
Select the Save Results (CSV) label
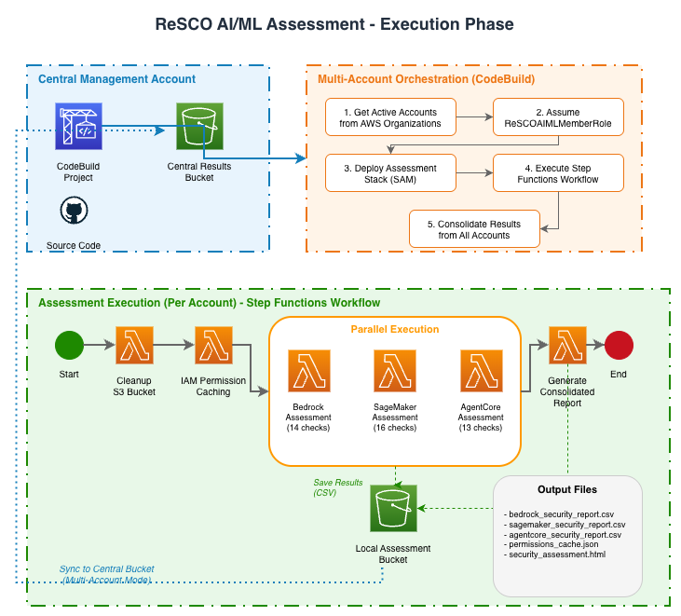pyautogui.click(x=338, y=487)
